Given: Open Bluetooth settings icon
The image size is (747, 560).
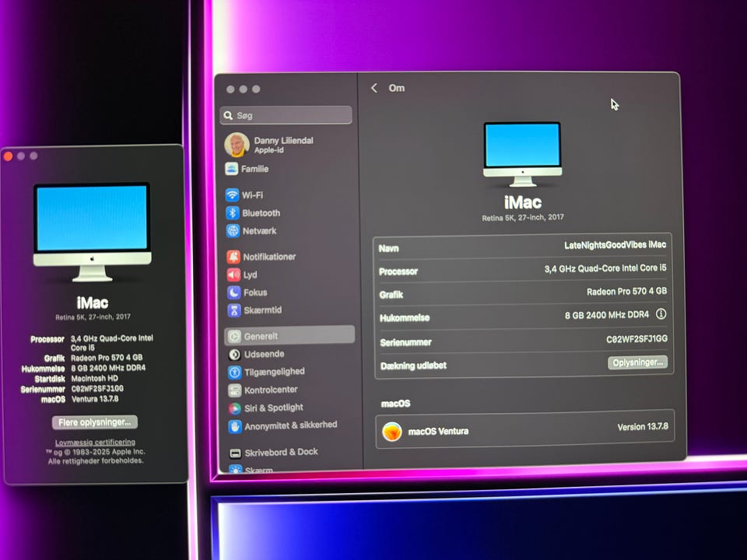Looking at the screenshot, I should [233, 213].
